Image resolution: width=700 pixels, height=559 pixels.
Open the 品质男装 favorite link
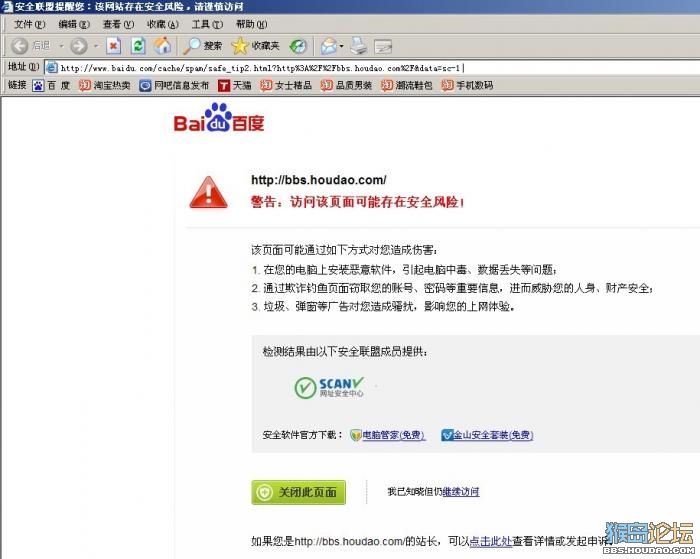pyautogui.click(x=346, y=85)
